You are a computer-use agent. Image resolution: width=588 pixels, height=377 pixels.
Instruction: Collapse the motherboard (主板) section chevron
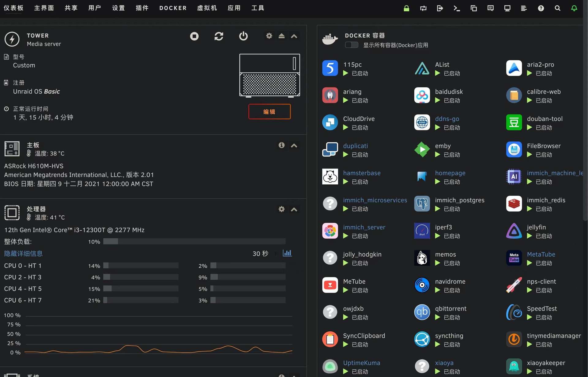(294, 145)
